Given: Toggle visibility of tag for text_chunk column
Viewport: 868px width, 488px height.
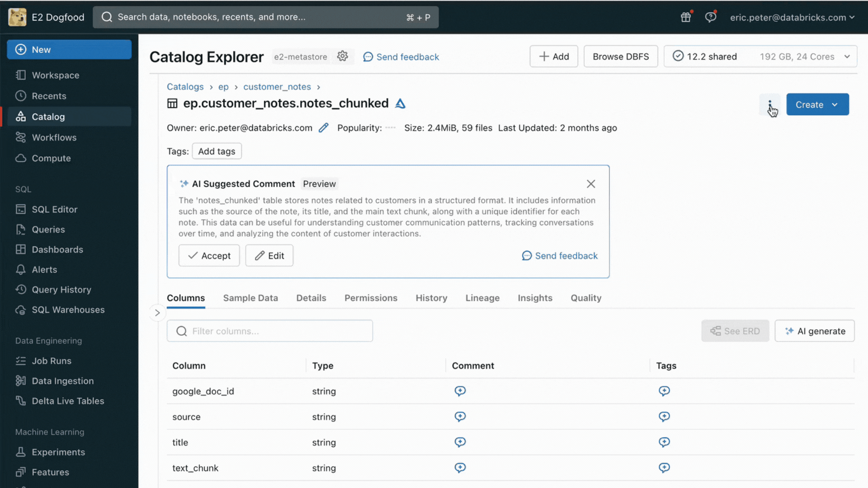Looking at the screenshot, I should pyautogui.click(x=664, y=468).
